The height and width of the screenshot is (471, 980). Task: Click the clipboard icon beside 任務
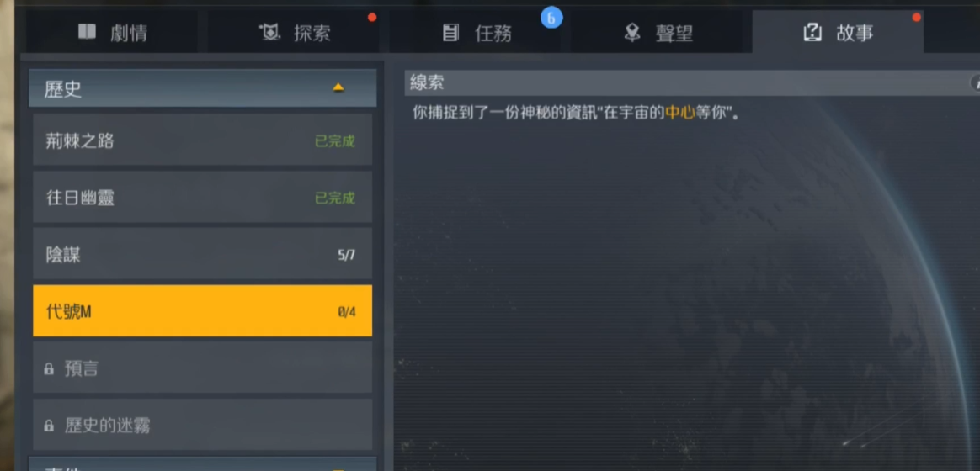click(x=450, y=33)
